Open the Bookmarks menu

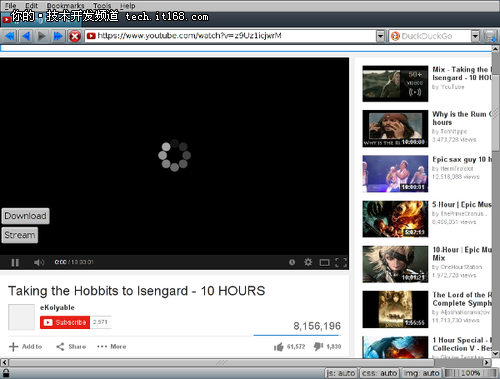(x=65, y=6)
